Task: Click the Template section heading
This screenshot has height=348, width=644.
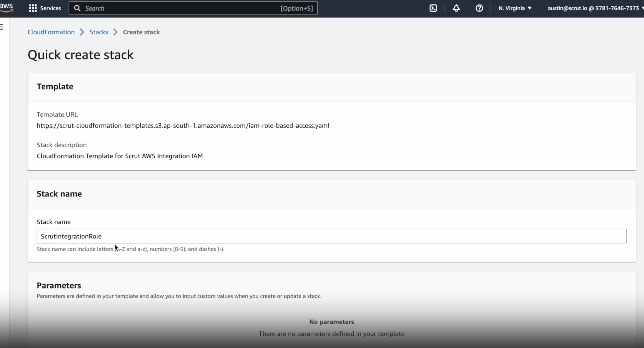Action: point(55,86)
